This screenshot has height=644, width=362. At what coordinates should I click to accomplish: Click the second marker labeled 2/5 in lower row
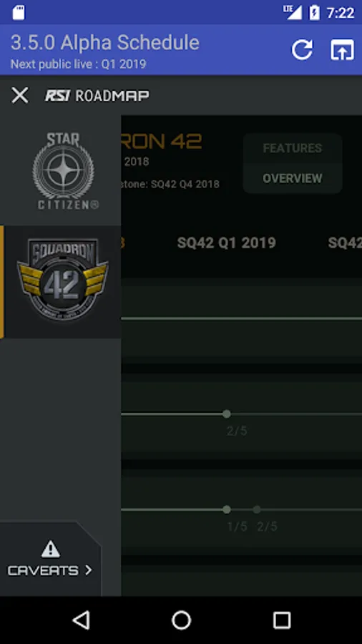[x=257, y=509]
